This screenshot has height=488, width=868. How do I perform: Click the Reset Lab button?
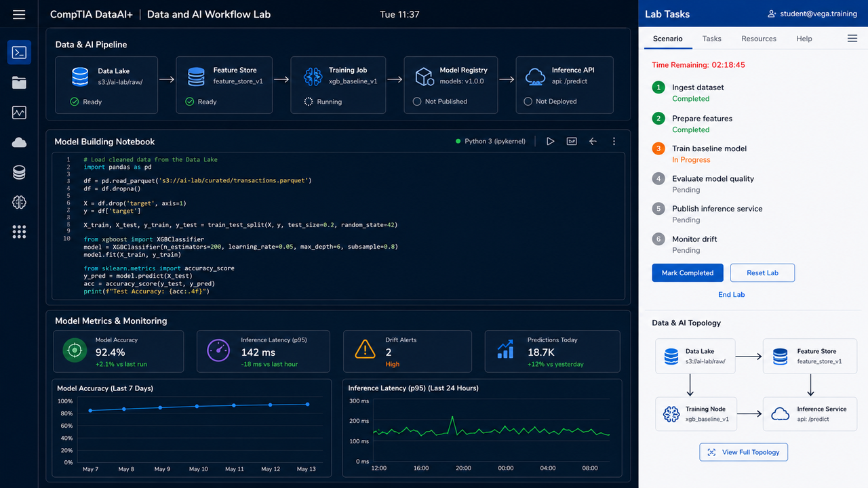tap(762, 273)
